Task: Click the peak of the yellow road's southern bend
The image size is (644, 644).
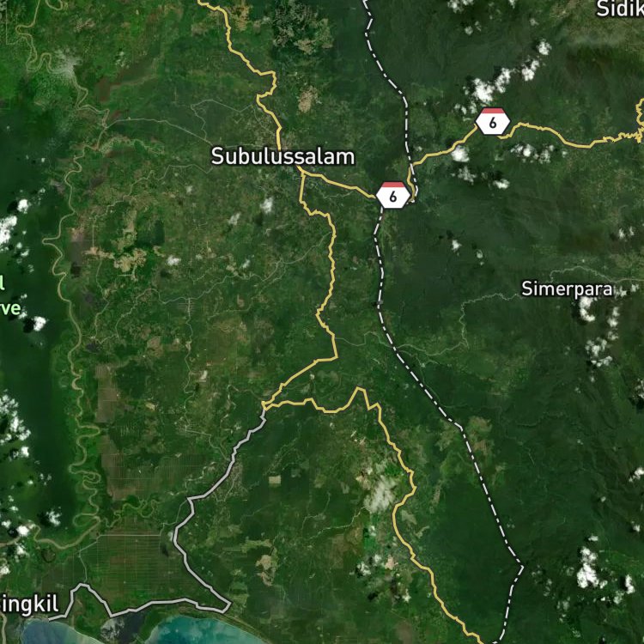Action: (359, 388)
